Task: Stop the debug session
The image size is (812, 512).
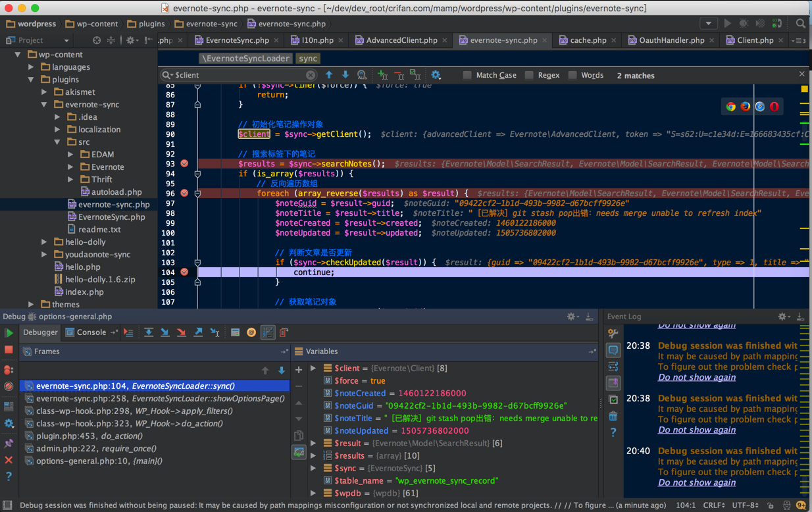Action: pyautogui.click(x=9, y=350)
